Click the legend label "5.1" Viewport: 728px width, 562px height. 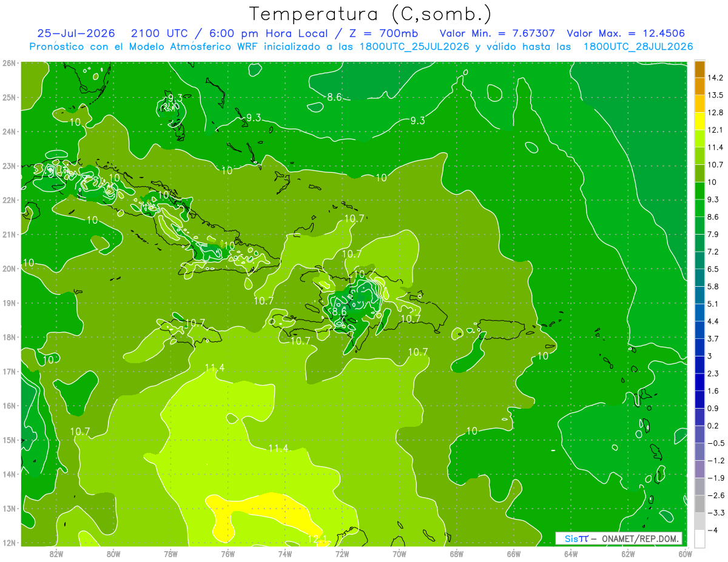pos(713,304)
